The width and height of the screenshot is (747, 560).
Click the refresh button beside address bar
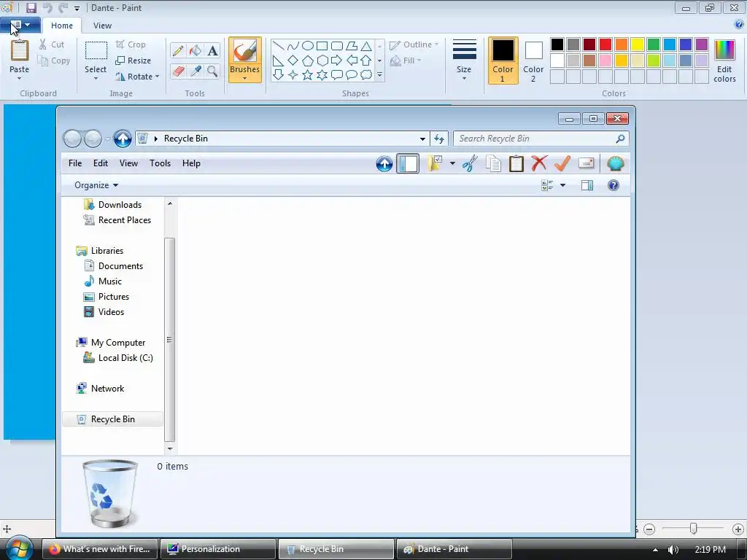tap(438, 139)
